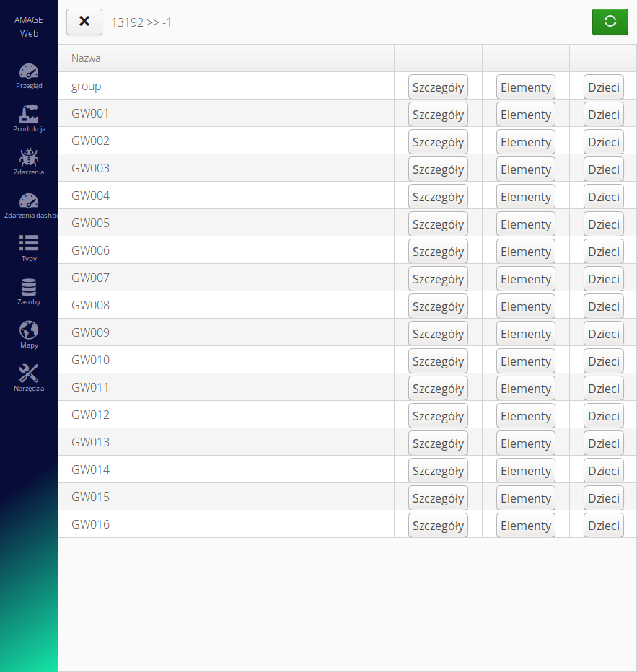Open the Przegląd dashboard icon
The image size is (637, 672).
29,71
